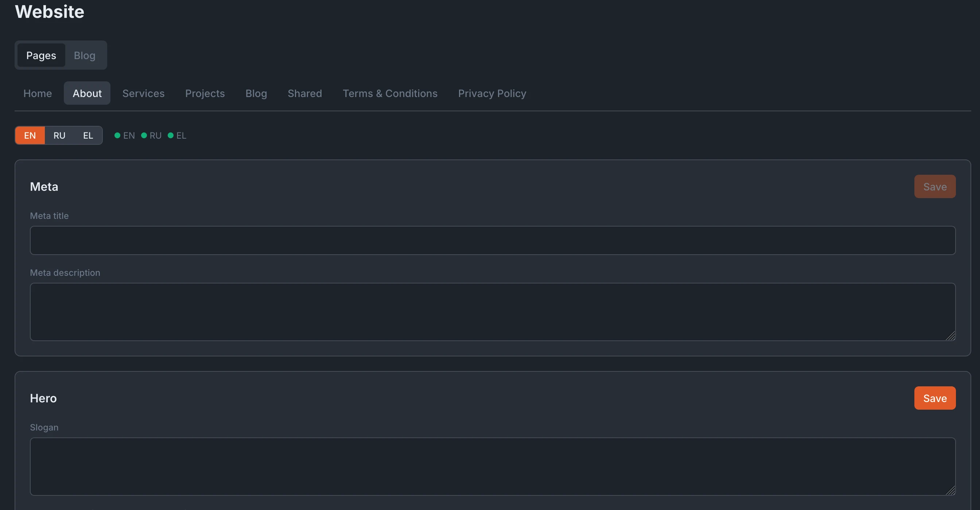Screen dimensions: 980x510
Task: Click the Meta title label
Action: 50,216
